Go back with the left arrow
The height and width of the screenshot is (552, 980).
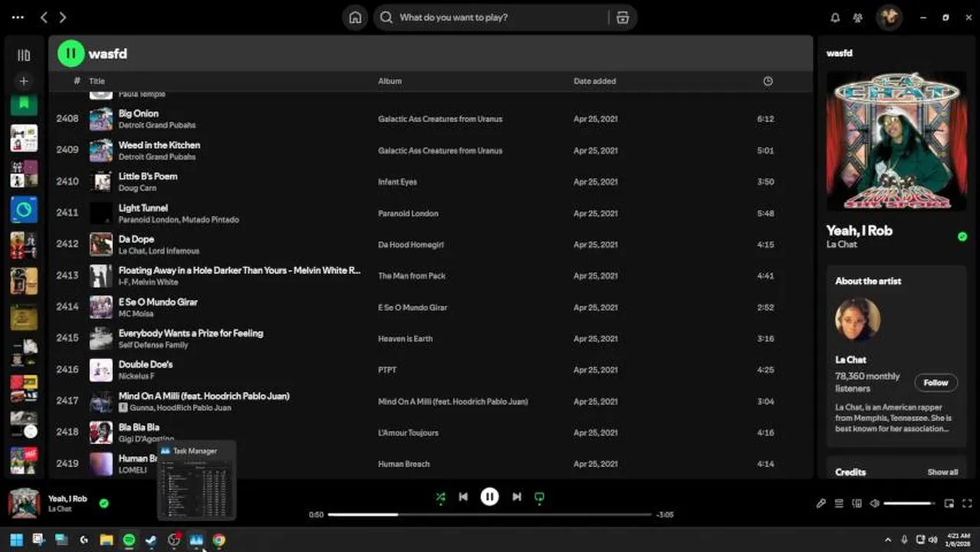click(x=44, y=17)
